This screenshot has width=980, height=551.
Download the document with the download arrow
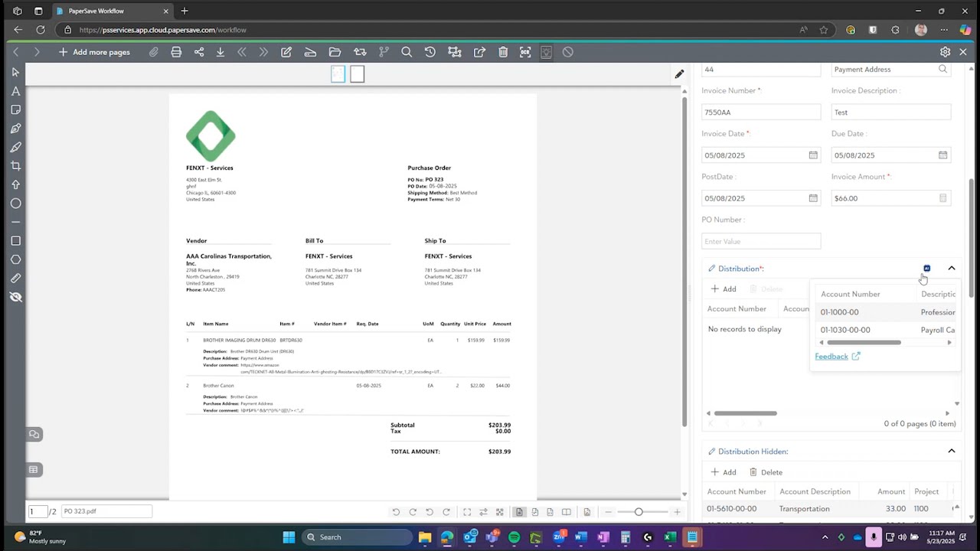[x=220, y=52]
